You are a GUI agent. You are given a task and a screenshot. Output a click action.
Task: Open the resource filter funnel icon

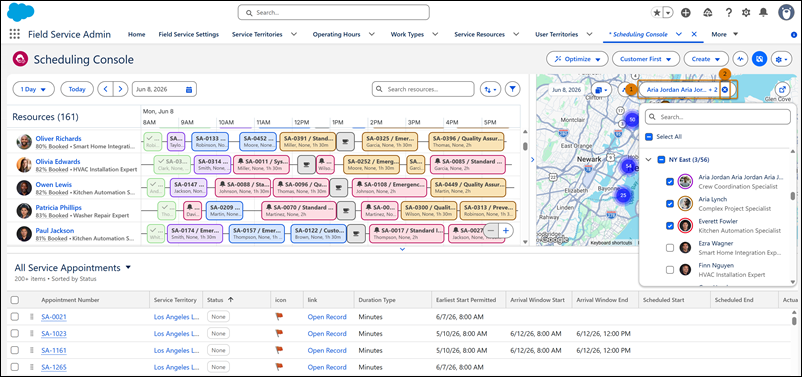(513, 89)
